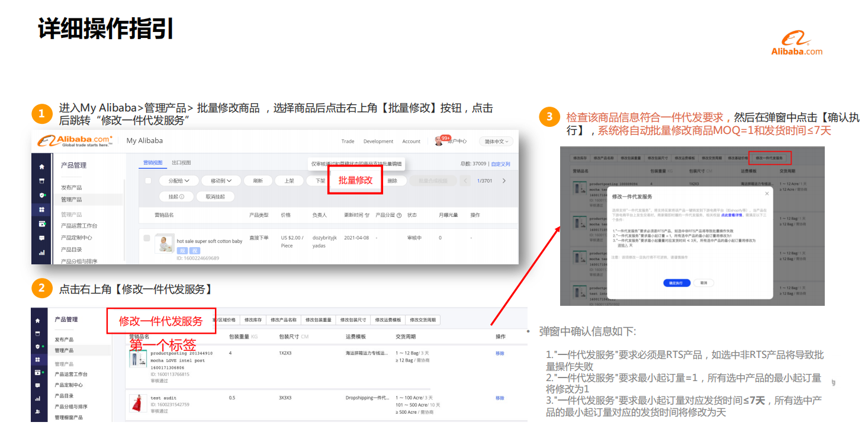This screenshot has width=868, height=438.
Task: Click 移除 link for the test audit product
Action: (500, 398)
